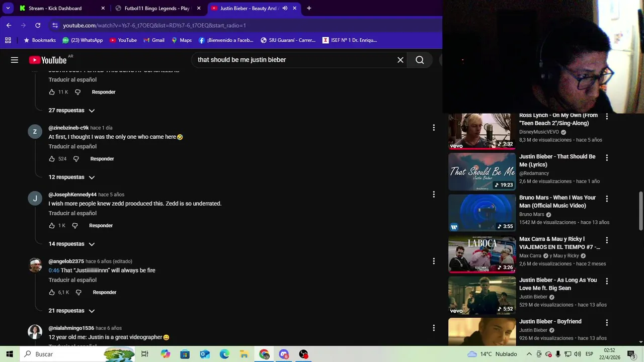
Task: Open SIU Guaraní bookmark
Action: 288,40
